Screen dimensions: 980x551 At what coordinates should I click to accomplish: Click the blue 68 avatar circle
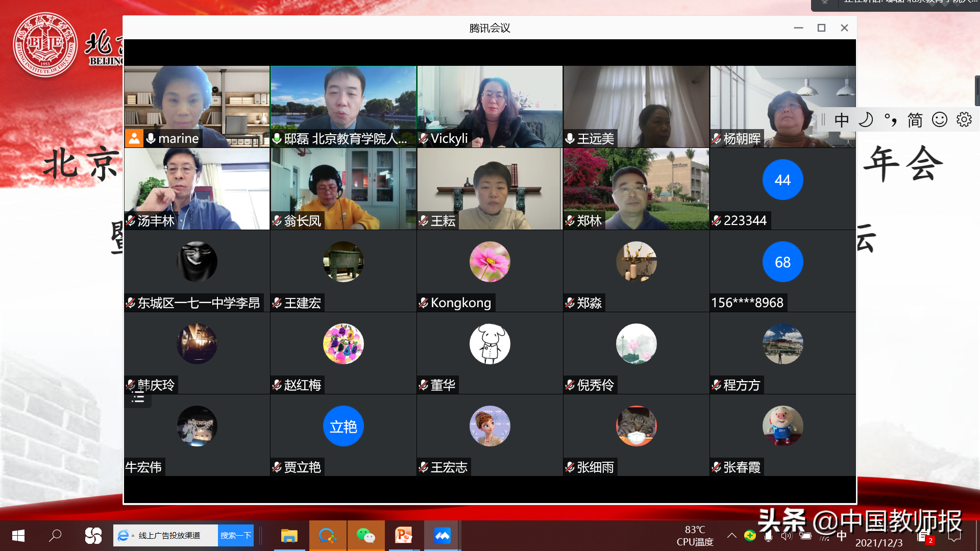tap(782, 262)
